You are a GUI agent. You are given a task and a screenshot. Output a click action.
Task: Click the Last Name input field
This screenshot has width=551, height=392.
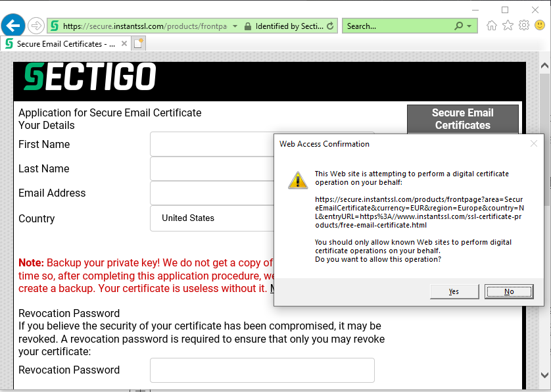[x=212, y=169]
